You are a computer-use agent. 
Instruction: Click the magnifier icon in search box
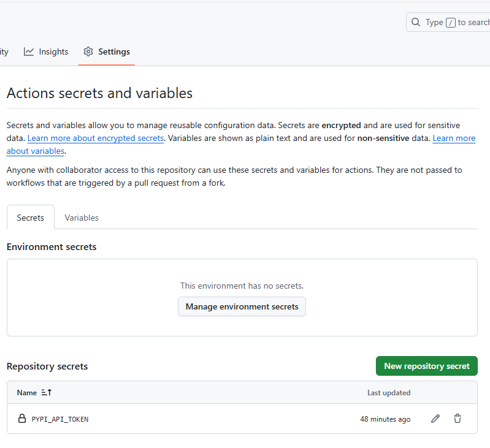pos(416,22)
